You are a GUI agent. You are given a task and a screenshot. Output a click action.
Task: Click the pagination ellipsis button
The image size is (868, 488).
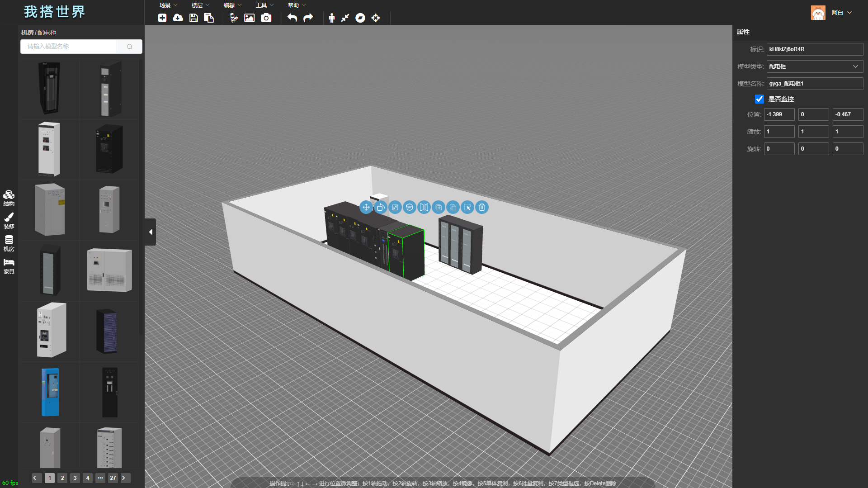[x=100, y=478]
